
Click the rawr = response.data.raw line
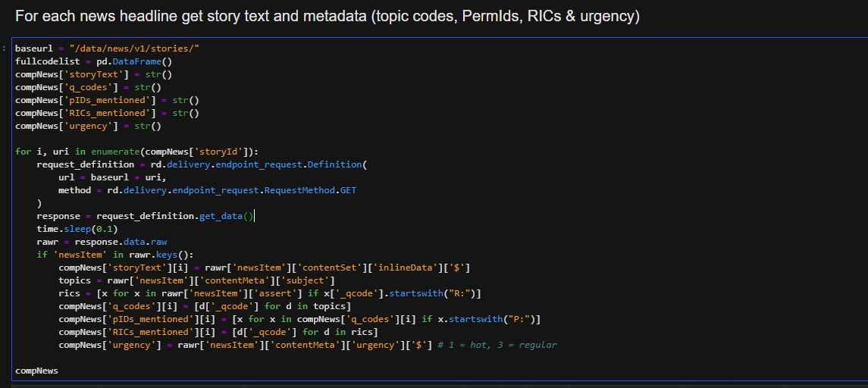pyautogui.click(x=102, y=242)
